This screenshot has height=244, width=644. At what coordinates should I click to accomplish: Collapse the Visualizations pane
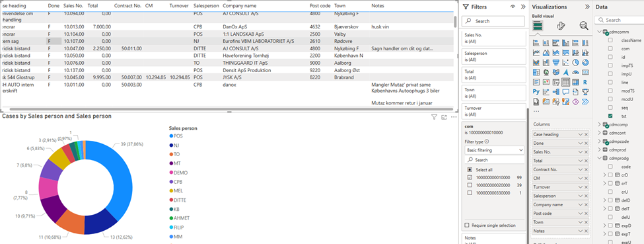tap(587, 7)
